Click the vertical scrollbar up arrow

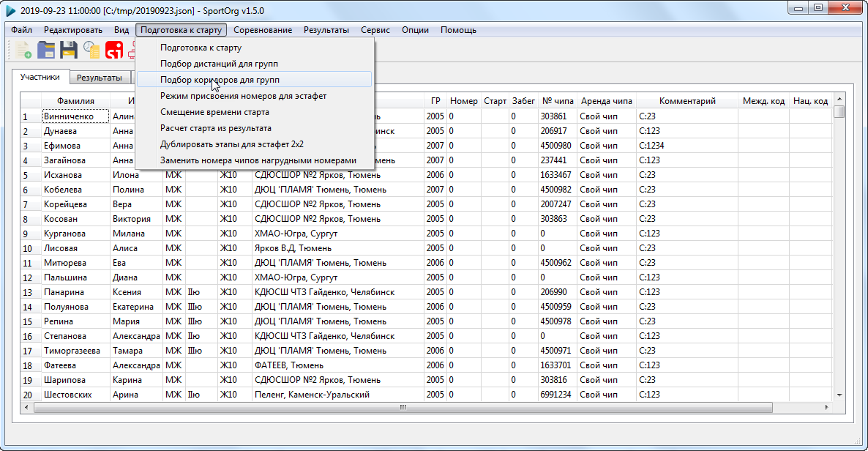point(839,99)
